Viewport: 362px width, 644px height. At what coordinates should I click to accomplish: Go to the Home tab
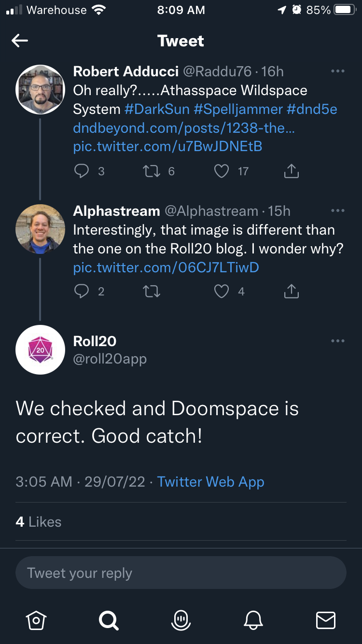click(x=37, y=620)
